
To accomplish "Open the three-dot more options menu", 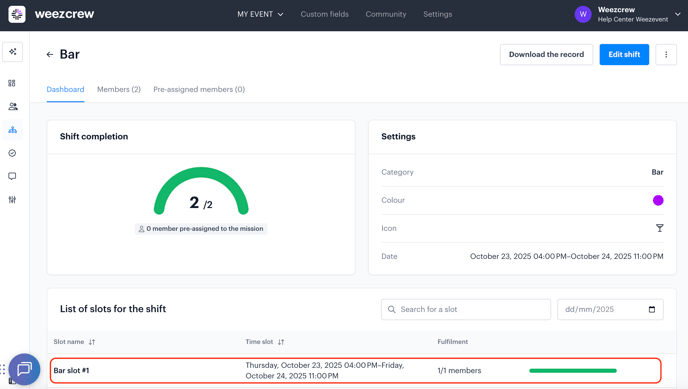I will 666,54.
